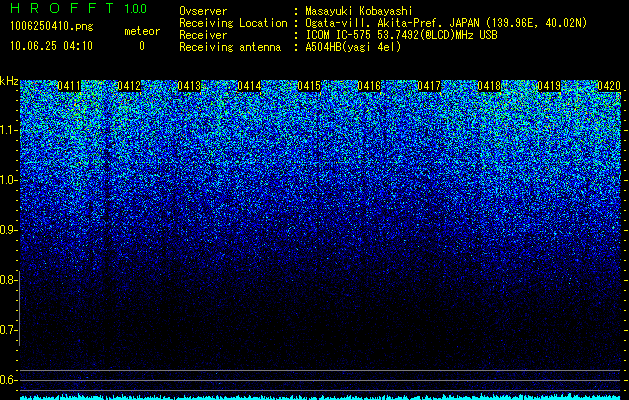This screenshot has height=400, width=629.
Task: Click the 0.6 frequency axis label
Action: click(7, 380)
